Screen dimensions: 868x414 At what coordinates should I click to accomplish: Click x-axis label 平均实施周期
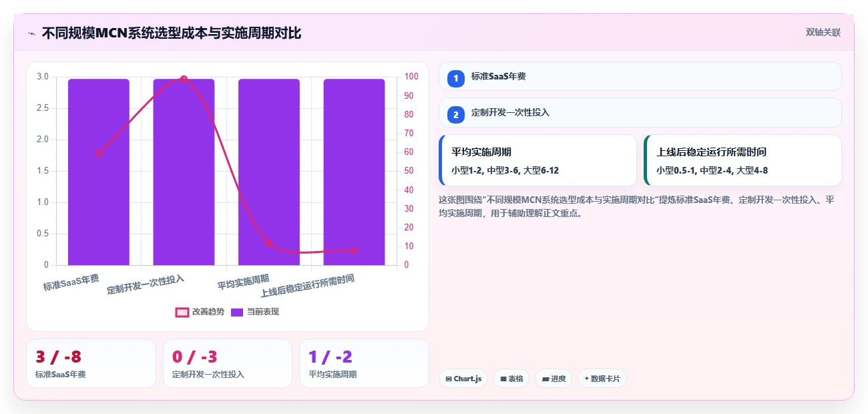pyautogui.click(x=243, y=282)
